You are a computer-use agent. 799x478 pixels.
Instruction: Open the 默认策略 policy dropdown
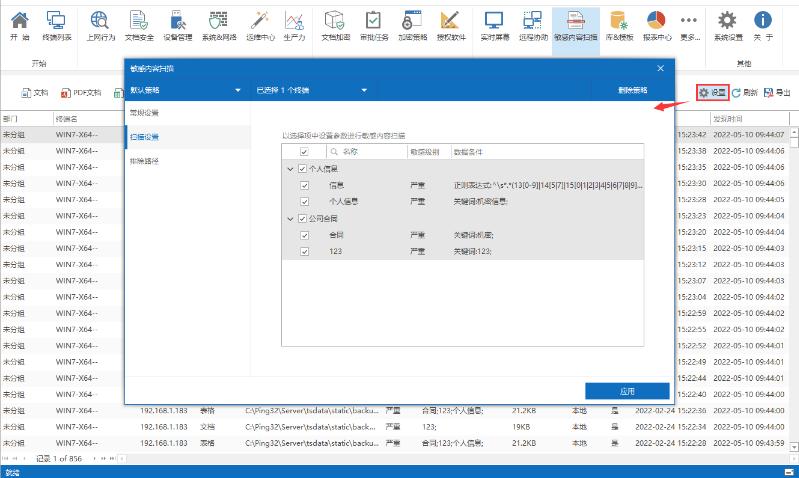tap(185, 90)
